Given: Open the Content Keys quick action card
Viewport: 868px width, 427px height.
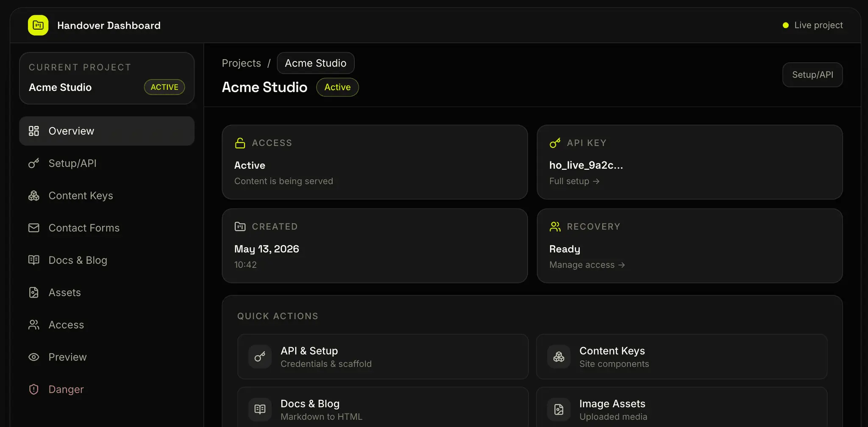Looking at the screenshot, I should [682, 357].
